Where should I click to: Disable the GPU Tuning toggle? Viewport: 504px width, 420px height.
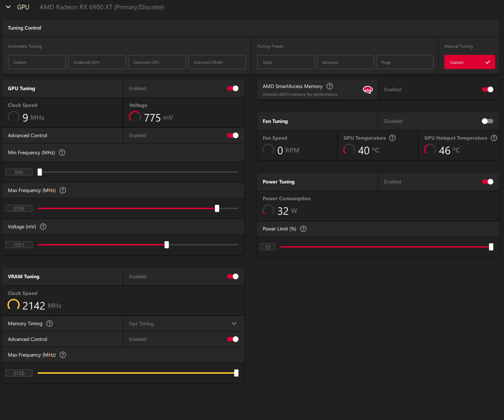(233, 88)
